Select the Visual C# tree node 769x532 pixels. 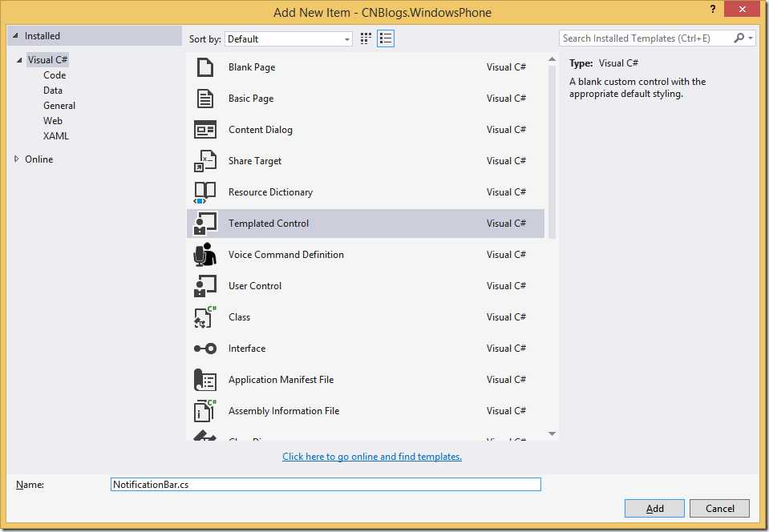coord(47,60)
